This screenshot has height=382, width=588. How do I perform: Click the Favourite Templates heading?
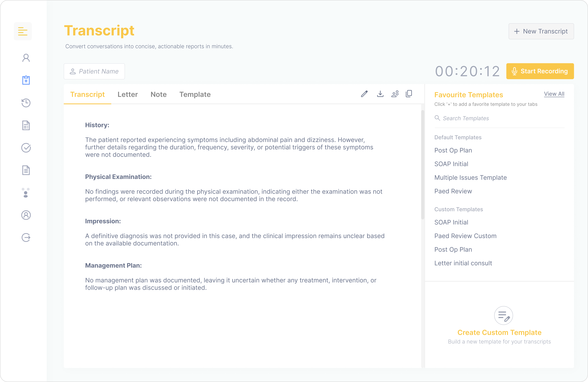point(468,95)
